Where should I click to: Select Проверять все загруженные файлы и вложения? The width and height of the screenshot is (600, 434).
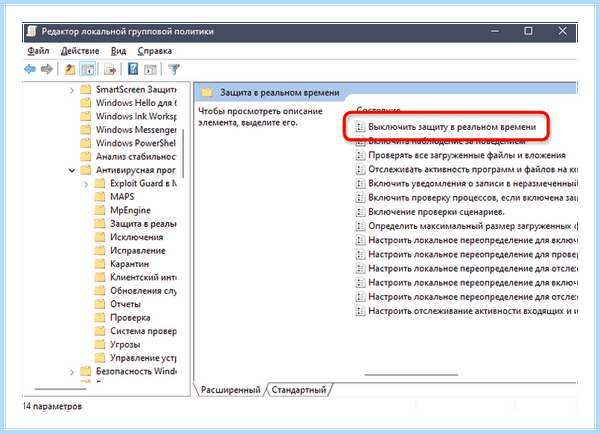(x=467, y=155)
